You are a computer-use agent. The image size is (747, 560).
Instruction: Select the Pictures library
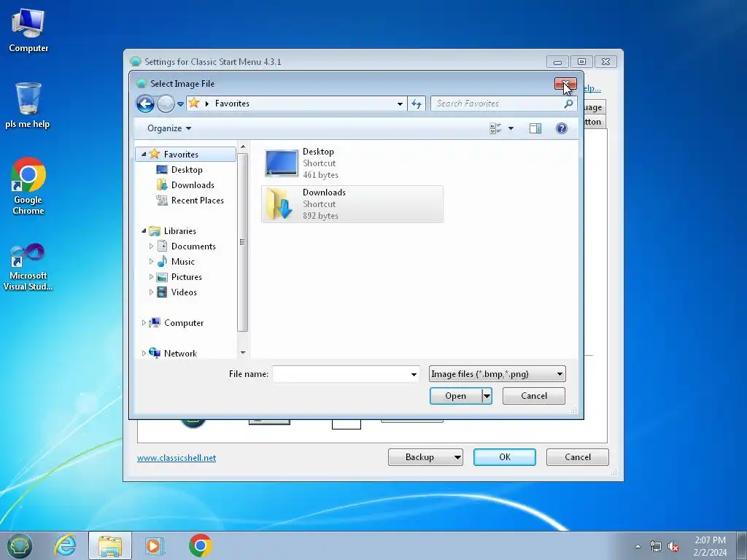[186, 276]
